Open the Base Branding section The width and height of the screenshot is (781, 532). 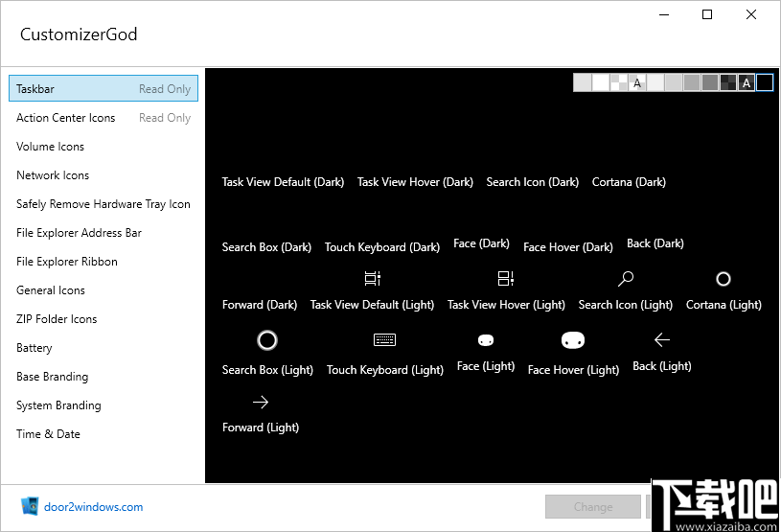(103, 377)
